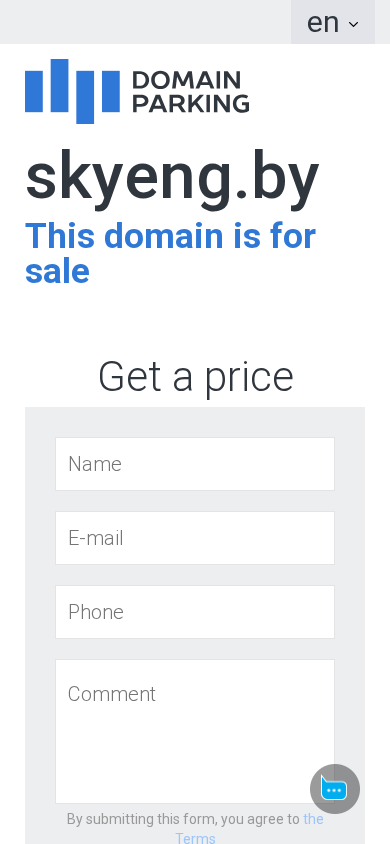Click the "Get a price" heading

195,376
